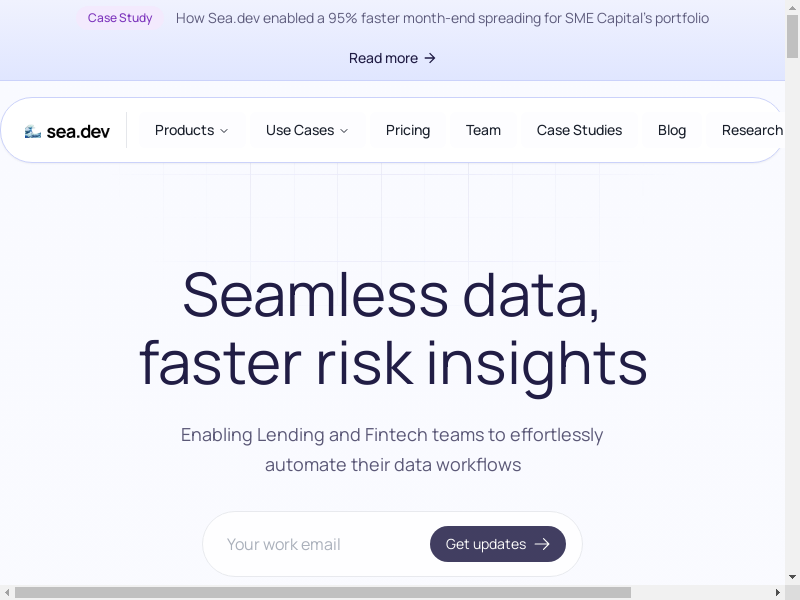Click the sea.dev wave logo
This screenshot has height=600, width=800.
tap(33, 131)
